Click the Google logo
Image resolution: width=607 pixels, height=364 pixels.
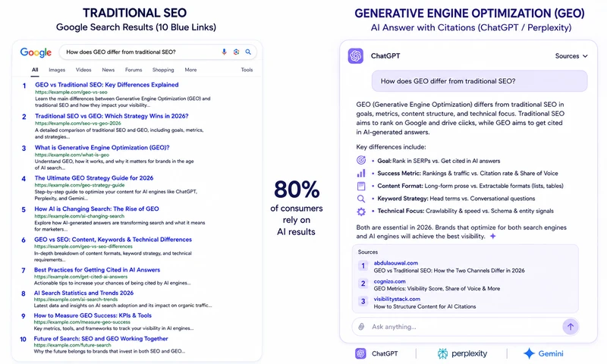coord(36,52)
